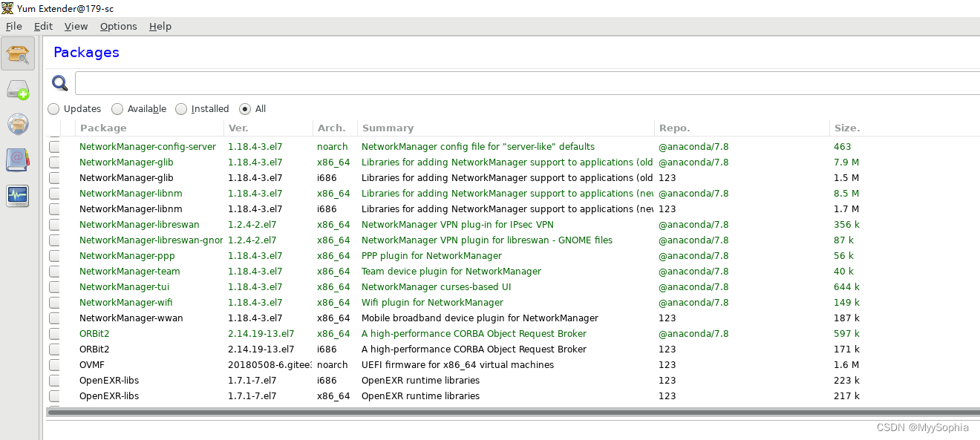The width and height of the screenshot is (980, 440).
Task: Select the NetworkManager-tui package row
Action: pyautogui.click(x=125, y=287)
